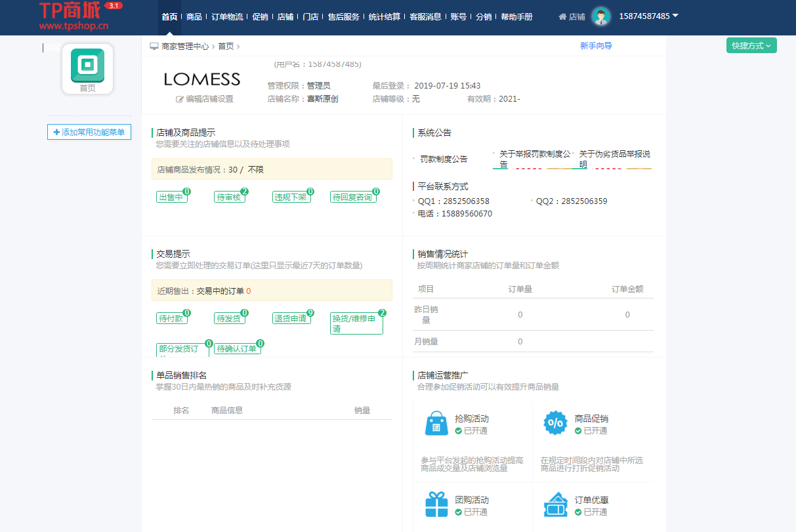Open 罚款制度公告 announcement

[444, 159]
